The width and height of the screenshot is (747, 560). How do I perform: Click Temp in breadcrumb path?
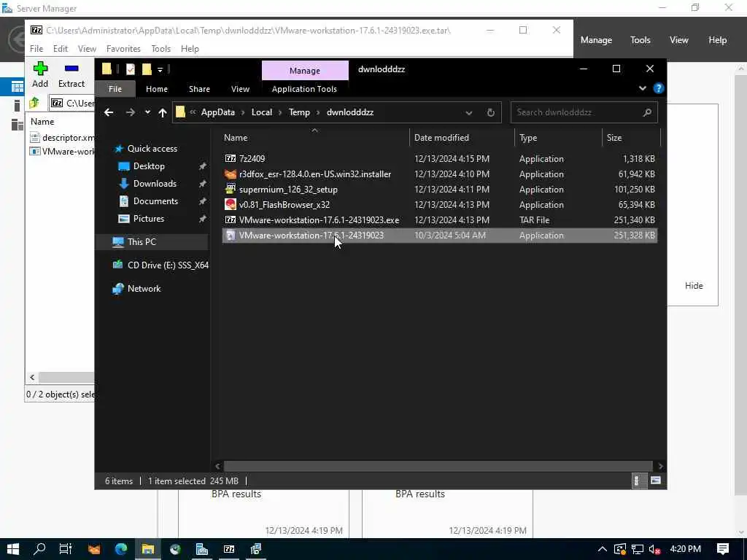coord(299,112)
